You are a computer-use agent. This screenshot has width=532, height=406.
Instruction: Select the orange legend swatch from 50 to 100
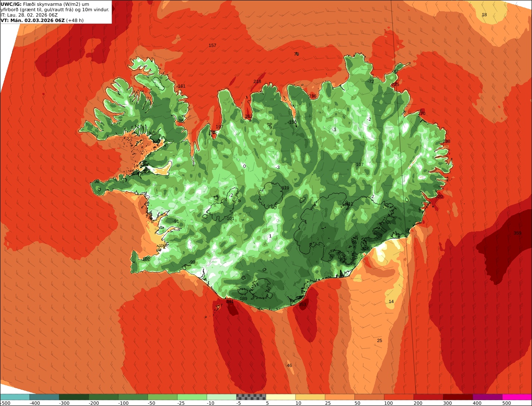tap(369, 397)
